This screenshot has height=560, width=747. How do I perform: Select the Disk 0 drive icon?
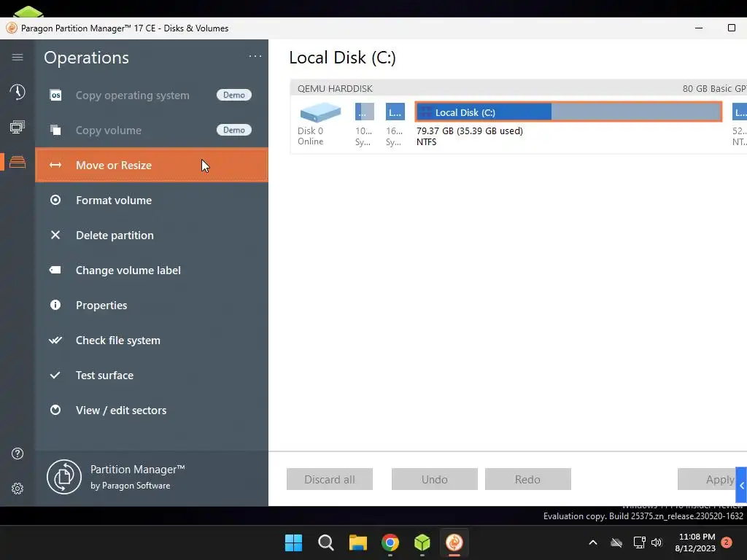[x=320, y=112]
